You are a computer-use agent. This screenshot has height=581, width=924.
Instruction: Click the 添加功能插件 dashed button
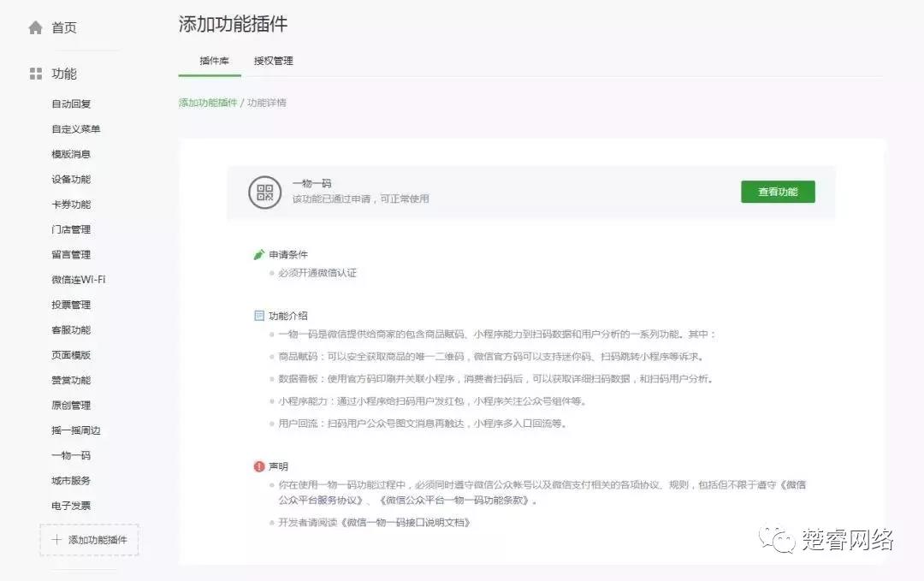(89, 540)
